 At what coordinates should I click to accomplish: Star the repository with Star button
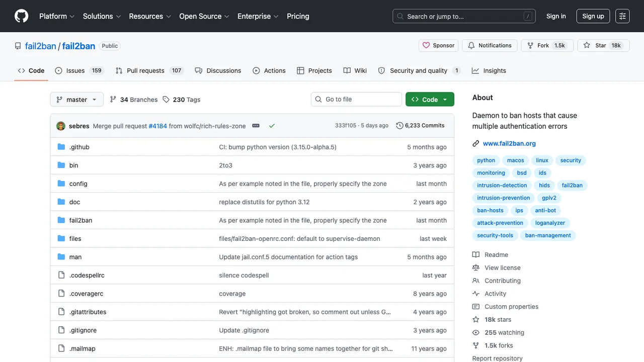pyautogui.click(x=603, y=45)
